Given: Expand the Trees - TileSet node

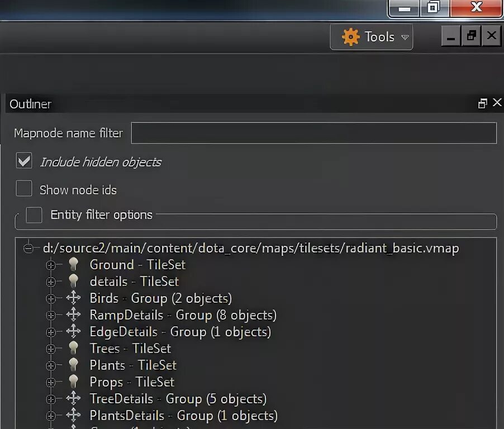Looking at the screenshot, I should [x=50, y=349].
